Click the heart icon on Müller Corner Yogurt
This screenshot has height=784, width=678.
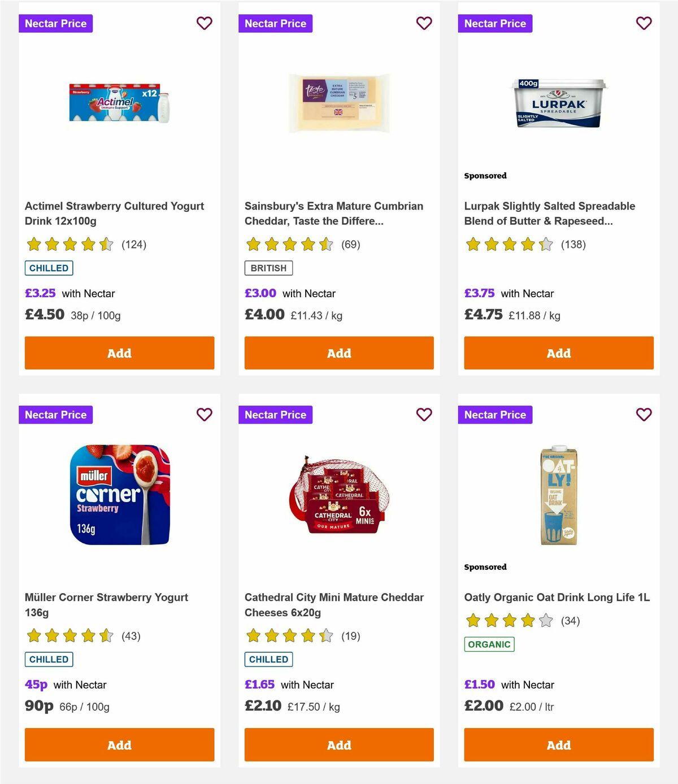205,415
